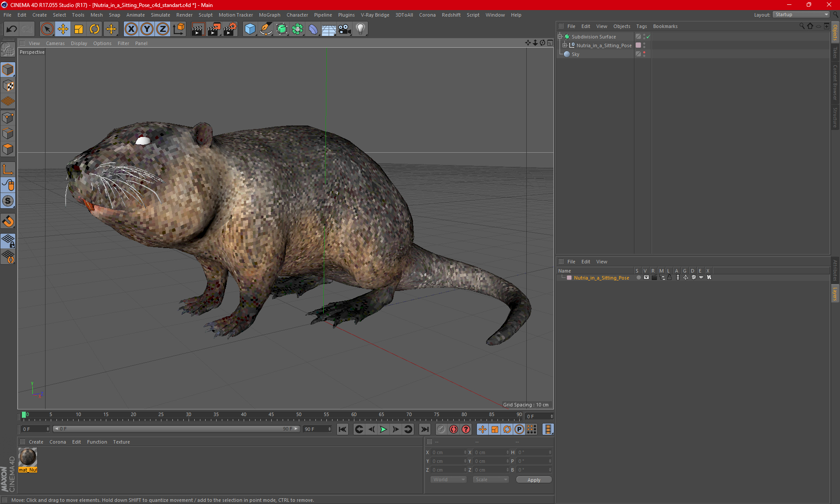Add Subdivision Surface generator icon

coord(282,29)
